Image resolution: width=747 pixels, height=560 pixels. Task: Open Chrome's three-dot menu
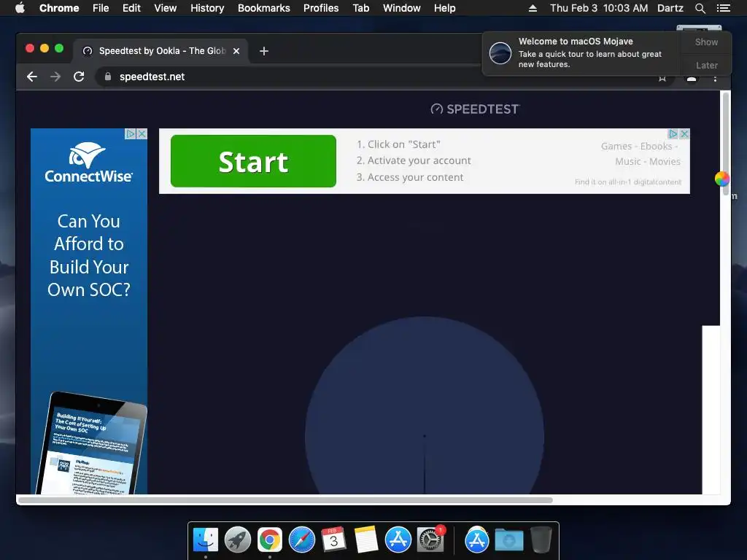pyautogui.click(x=715, y=78)
